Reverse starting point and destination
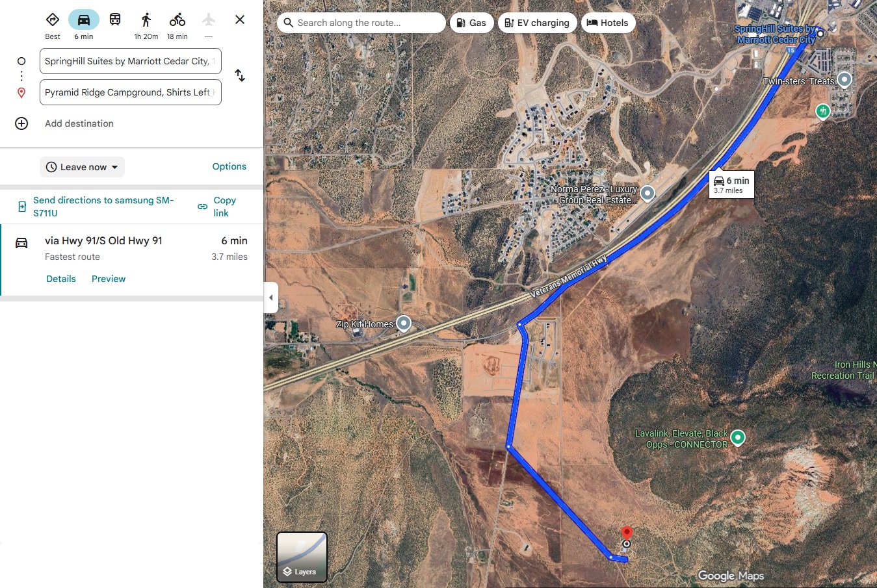 240,75
